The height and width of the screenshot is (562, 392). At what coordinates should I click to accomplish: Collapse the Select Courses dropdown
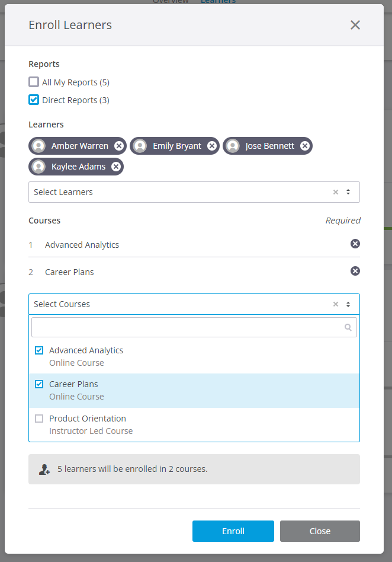tap(194, 304)
